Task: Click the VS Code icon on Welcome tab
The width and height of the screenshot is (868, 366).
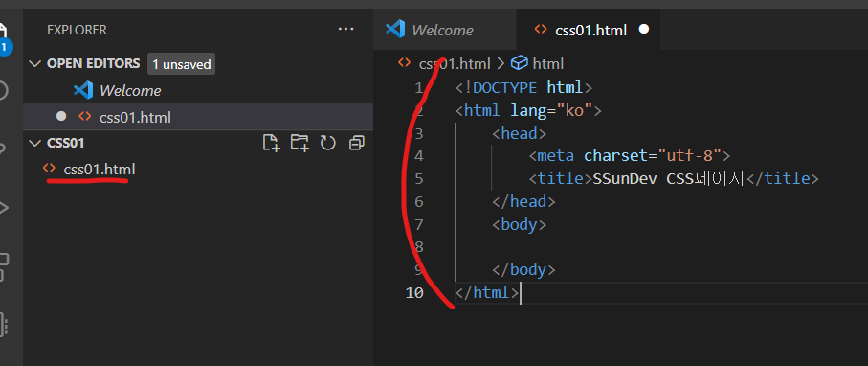Action: [x=394, y=29]
